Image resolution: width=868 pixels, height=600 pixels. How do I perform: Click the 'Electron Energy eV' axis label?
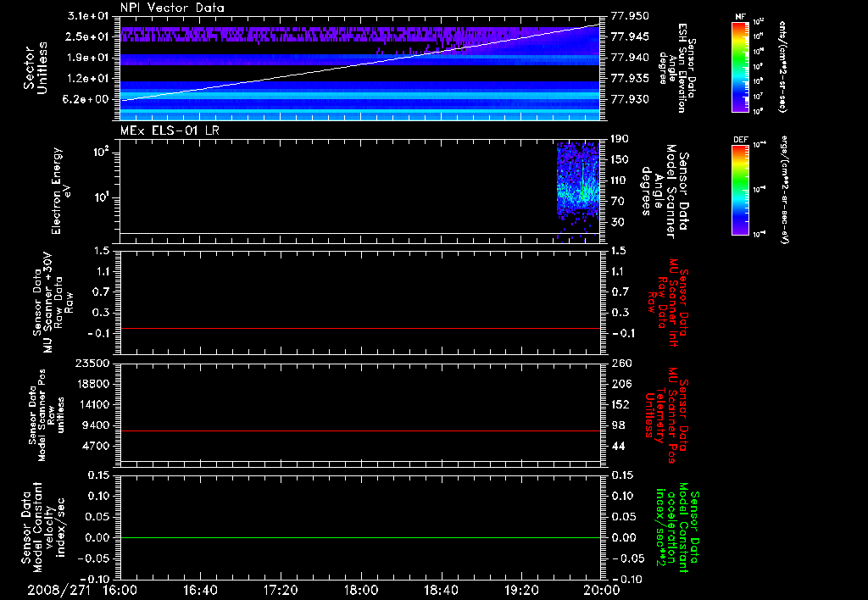pos(61,191)
